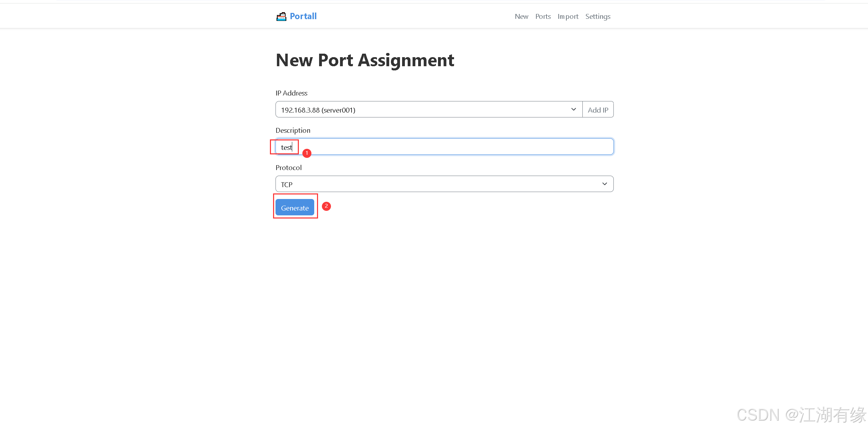Click inside the Description text field

click(384, 146)
